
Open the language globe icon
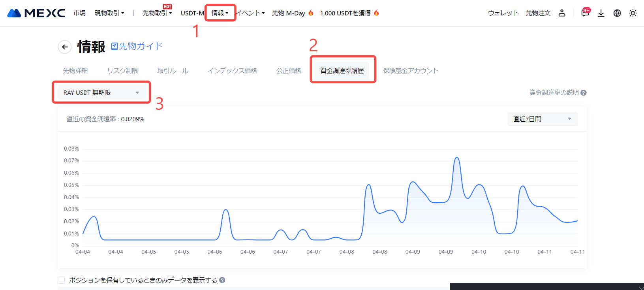point(617,13)
